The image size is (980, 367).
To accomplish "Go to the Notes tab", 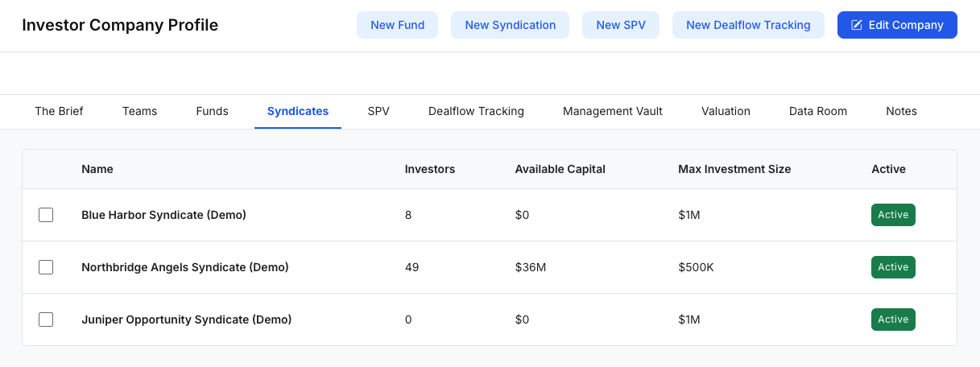I will click(x=901, y=111).
